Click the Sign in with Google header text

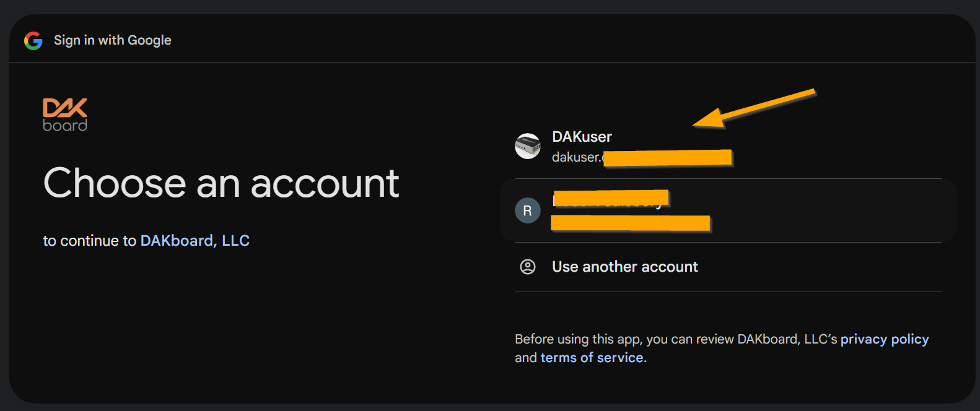[113, 40]
